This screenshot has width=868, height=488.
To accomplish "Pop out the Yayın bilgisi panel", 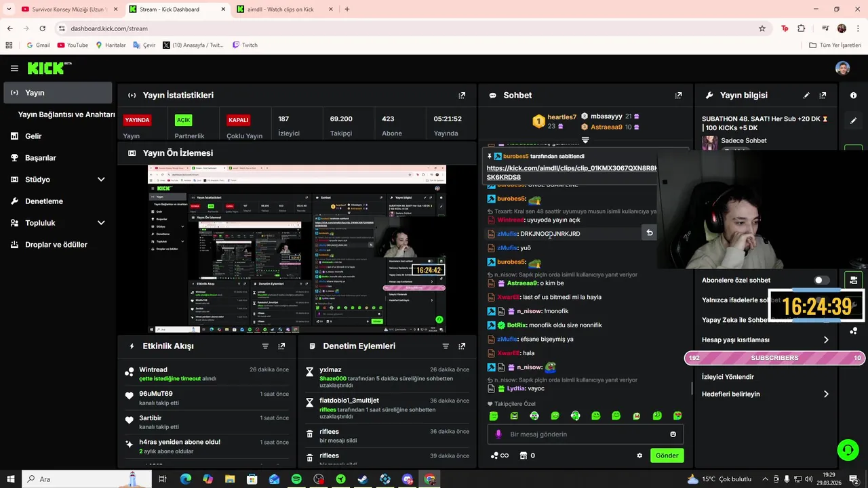I will (823, 96).
